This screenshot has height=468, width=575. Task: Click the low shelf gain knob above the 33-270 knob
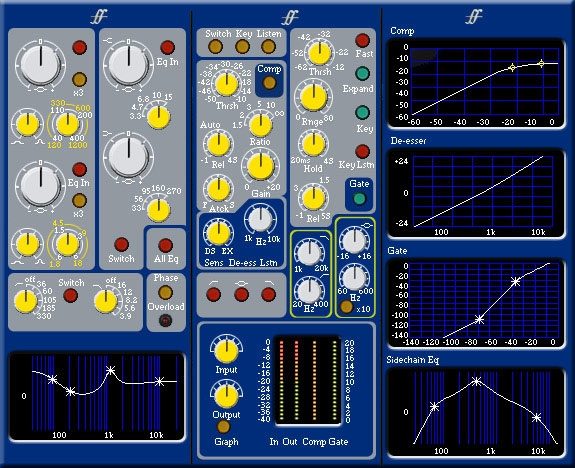point(128,157)
